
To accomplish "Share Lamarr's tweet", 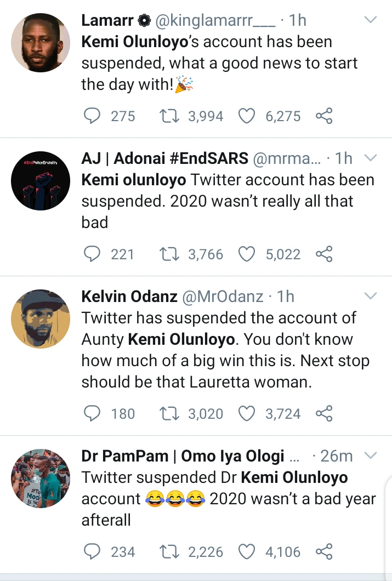I will pos(324,116).
